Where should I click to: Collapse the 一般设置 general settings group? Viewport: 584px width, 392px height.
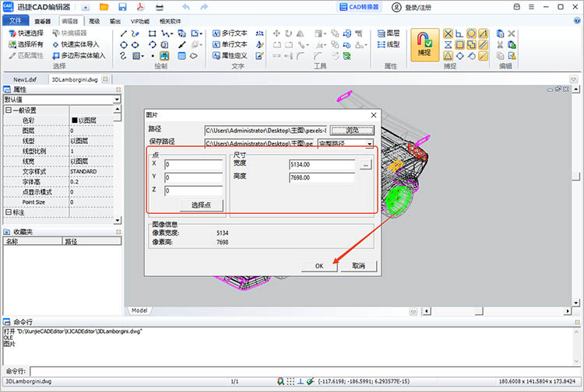click(x=9, y=110)
